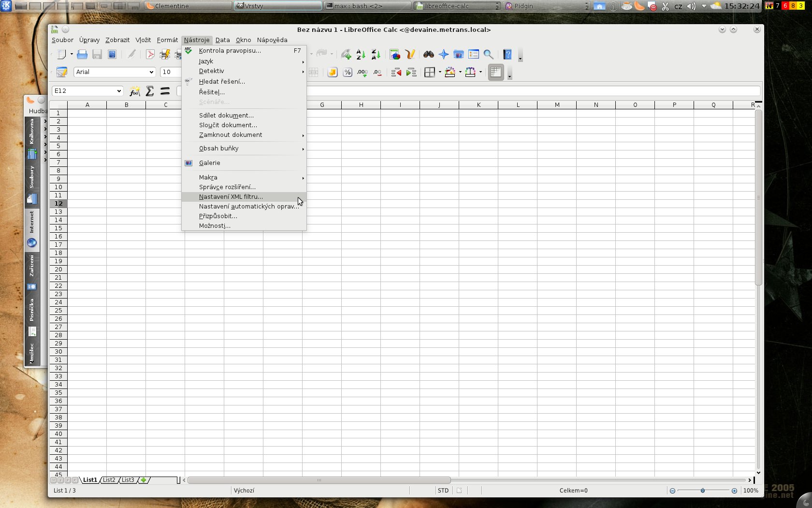Switch to the List2 sheet tab
The height and width of the screenshot is (508, 812).
pos(109,480)
